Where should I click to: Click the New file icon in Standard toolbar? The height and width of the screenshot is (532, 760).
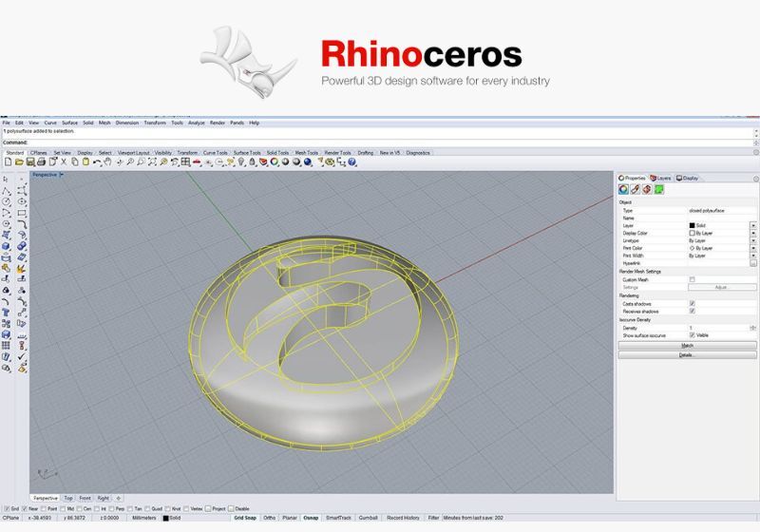point(9,161)
